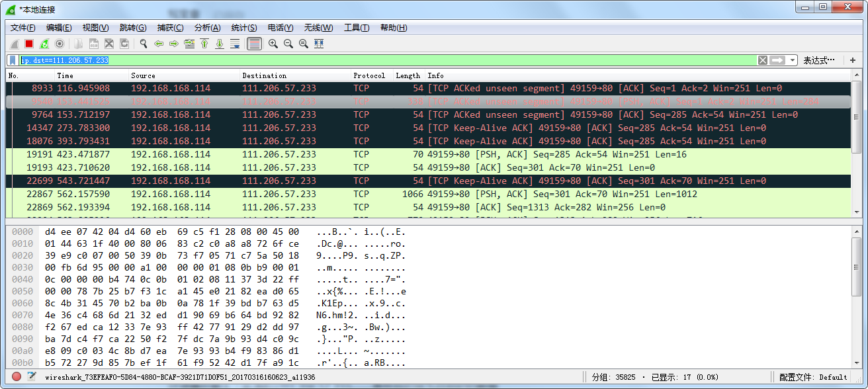Zoom in on the main window text
This screenshot has width=868, height=389.
273,44
